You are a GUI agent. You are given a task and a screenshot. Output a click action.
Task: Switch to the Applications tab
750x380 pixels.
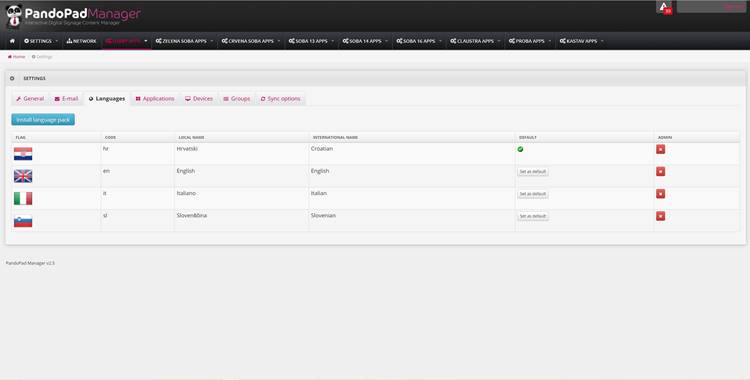[155, 99]
